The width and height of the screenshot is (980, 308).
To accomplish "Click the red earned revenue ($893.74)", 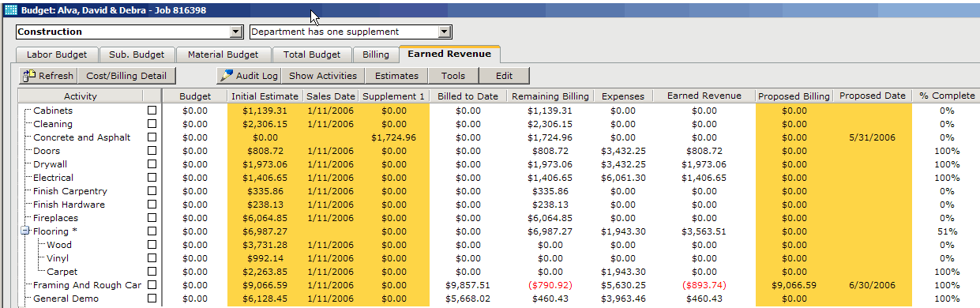I will click(x=704, y=285).
